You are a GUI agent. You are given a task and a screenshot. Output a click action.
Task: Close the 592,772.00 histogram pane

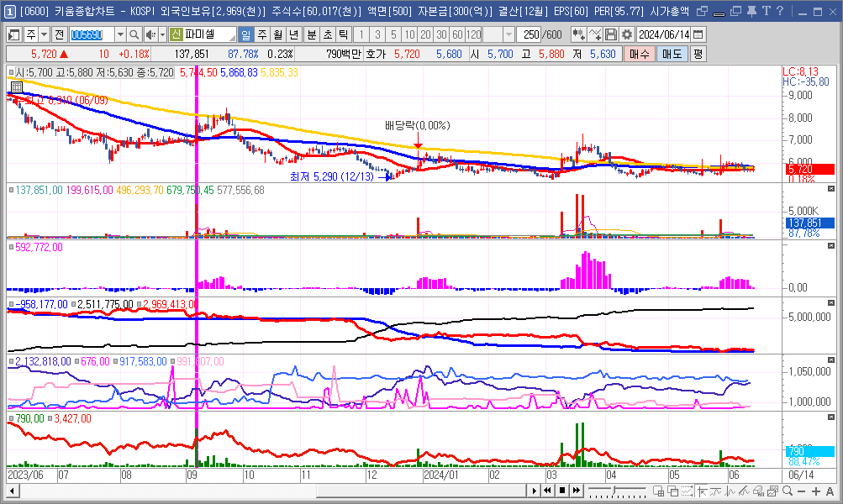pos(831,245)
